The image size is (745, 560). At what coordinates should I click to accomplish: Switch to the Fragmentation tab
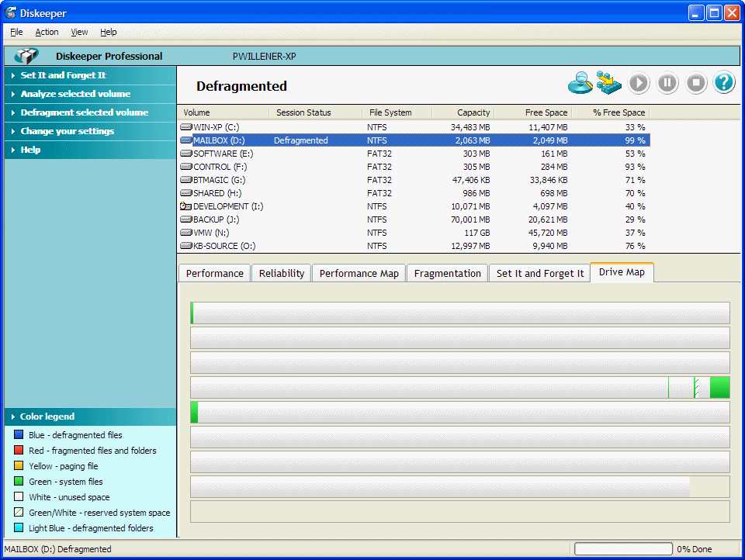click(x=448, y=273)
